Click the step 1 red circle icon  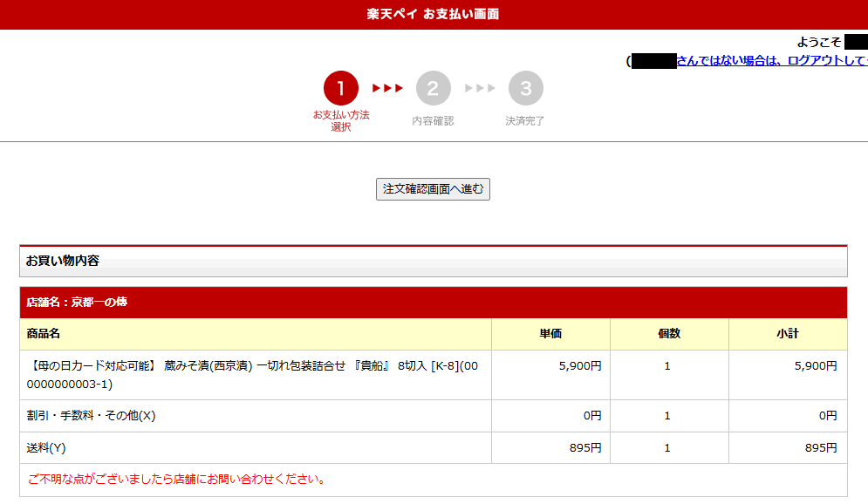coord(341,88)
